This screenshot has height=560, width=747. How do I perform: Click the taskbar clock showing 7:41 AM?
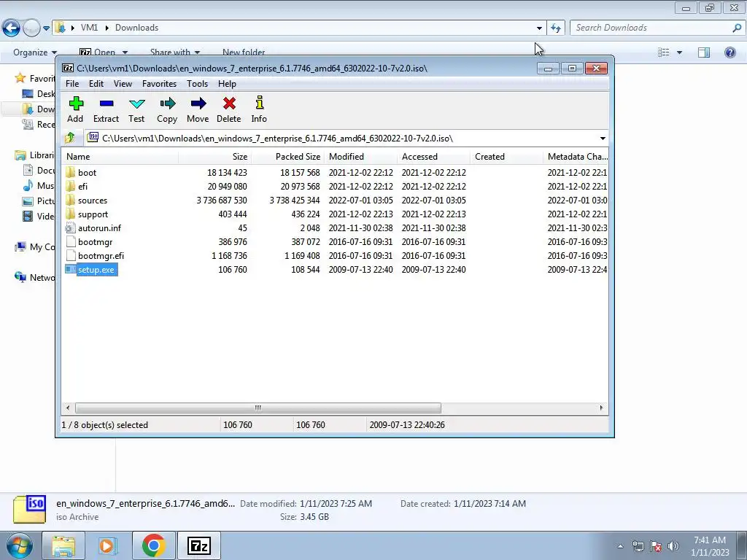click(710, 546)
